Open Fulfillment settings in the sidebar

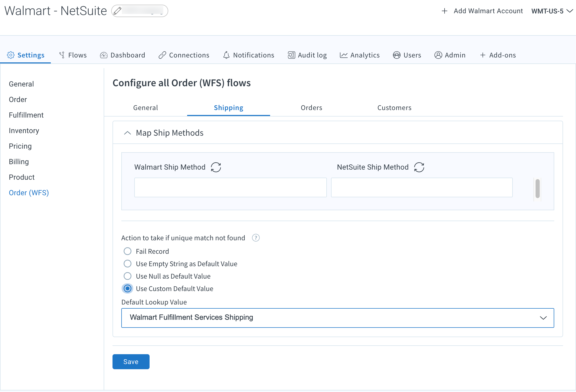coord(26,115)
